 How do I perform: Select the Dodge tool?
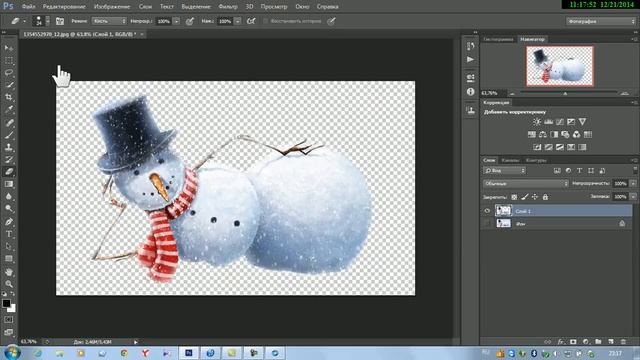(x=9, y=209)
